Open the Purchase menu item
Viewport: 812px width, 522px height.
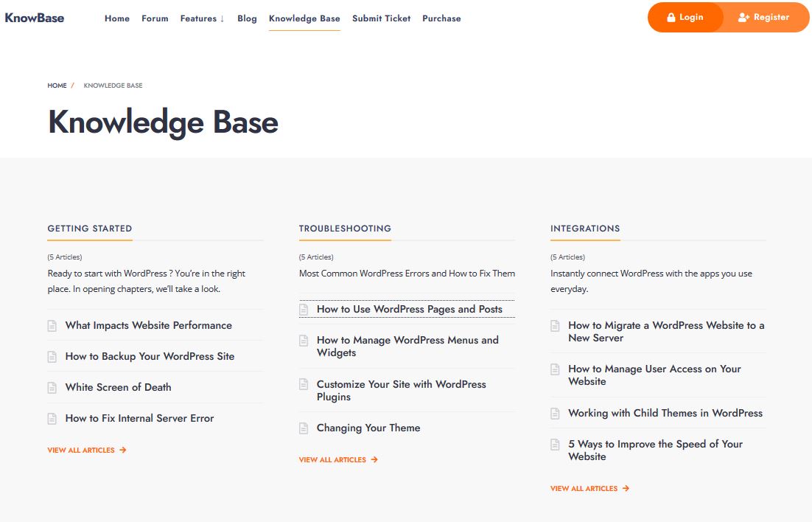pos(441,18)
